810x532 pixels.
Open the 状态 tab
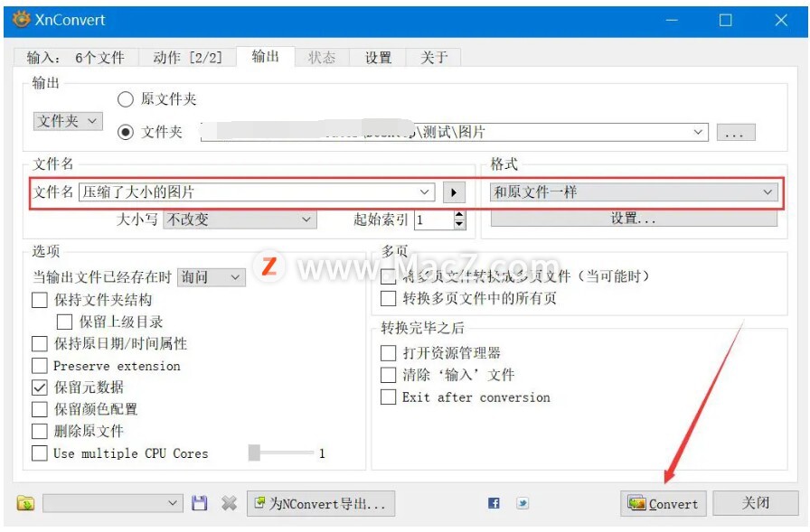pos(322,57)
